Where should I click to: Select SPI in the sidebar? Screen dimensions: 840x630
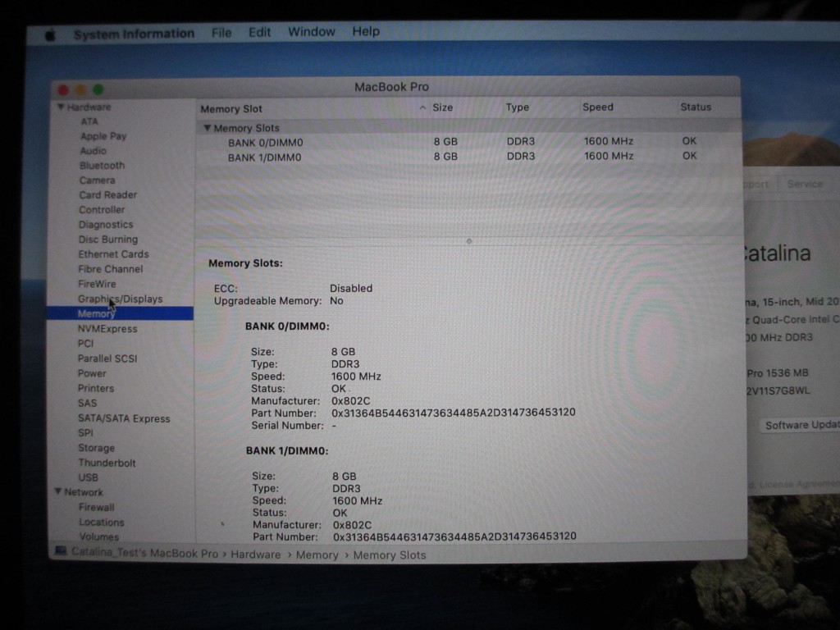coord(85,433)
